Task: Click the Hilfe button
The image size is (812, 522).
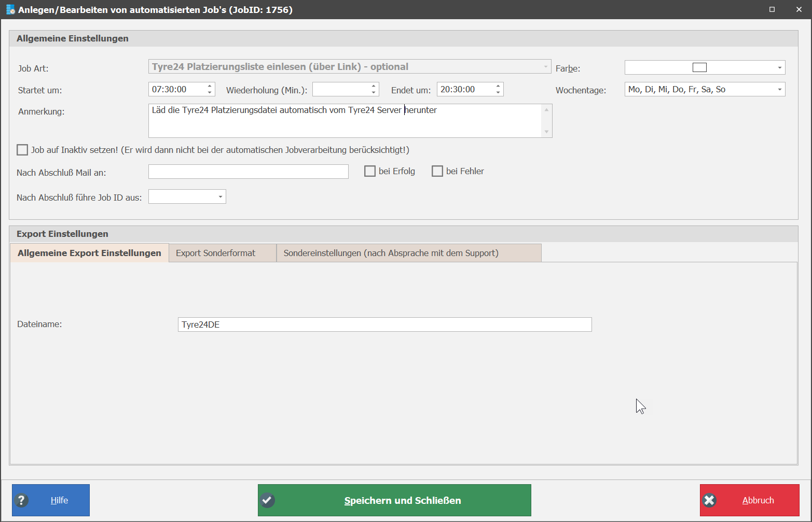Action: [51, 500]
